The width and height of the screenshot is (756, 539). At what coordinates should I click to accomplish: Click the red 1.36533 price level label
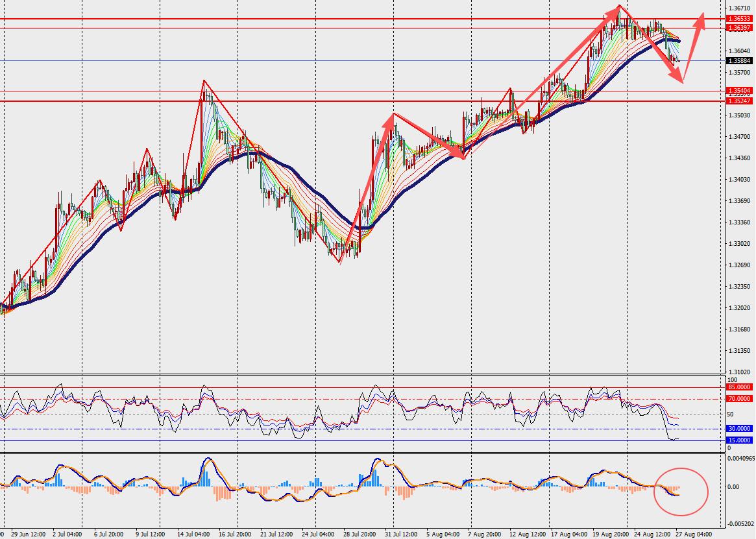click(739, 19)
